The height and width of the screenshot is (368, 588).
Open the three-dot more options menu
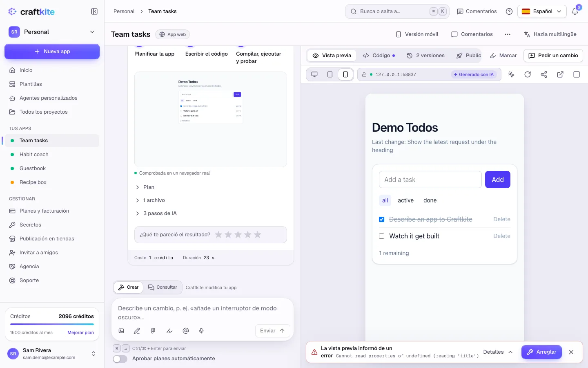[x=508, y=34]
